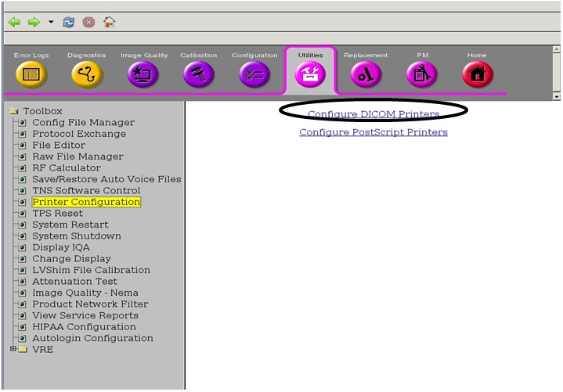Open Configure PostScript Printers link
Image resolution: width=563 pixels, height=392 pixels.
[x=374, y=132]
